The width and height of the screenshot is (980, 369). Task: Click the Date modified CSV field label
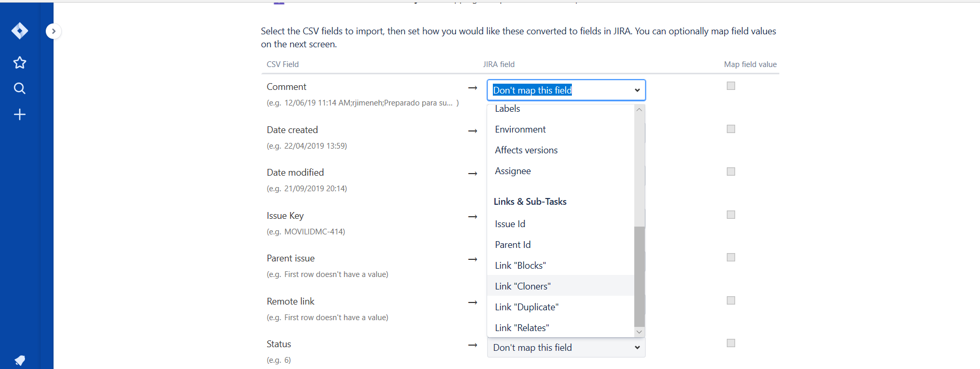pos(295,173)
